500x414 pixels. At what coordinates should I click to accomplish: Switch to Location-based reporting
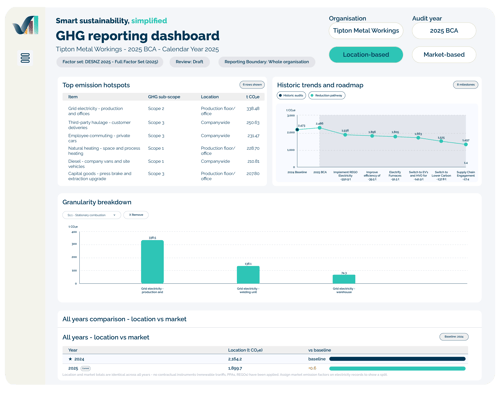[x=366, y=55]
